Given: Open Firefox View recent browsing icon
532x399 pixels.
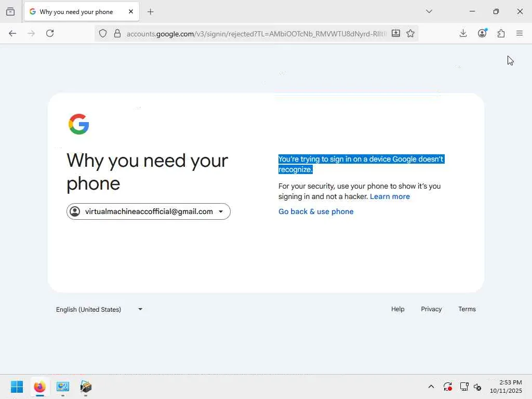Looking at the screenshot, I should click(x=10, y=11).
